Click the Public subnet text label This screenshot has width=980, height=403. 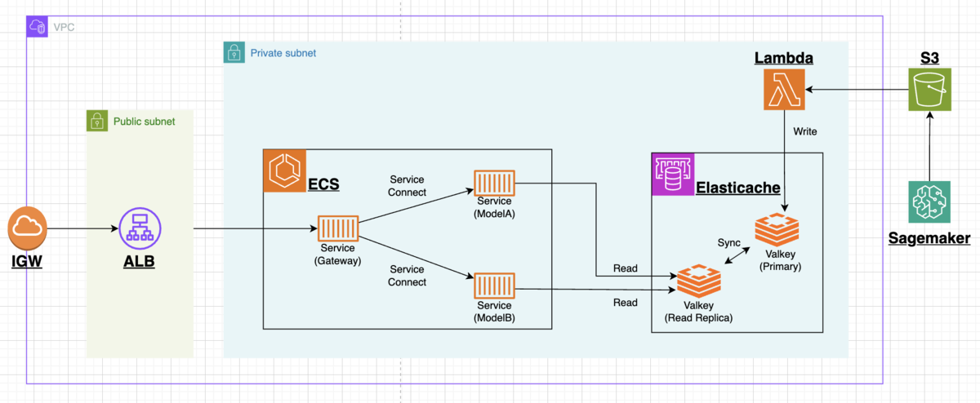(x=144, y=121)
